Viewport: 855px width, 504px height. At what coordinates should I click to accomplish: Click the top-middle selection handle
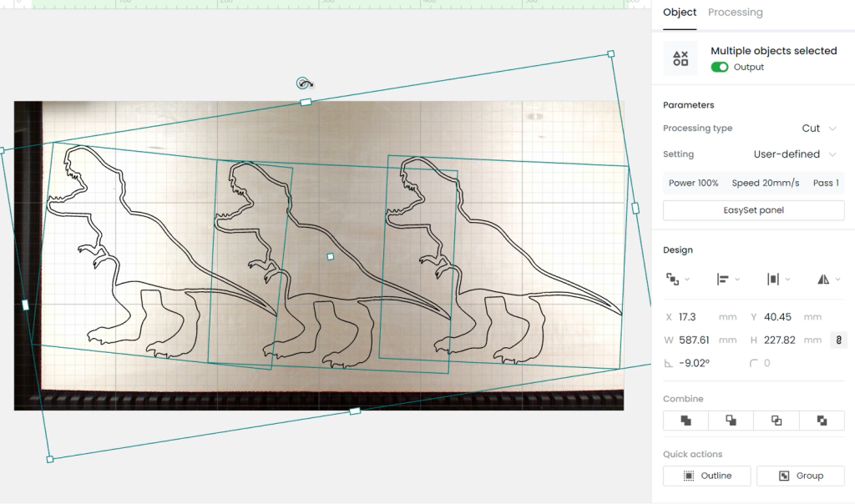pyautogui.click(x=306, y=102)
